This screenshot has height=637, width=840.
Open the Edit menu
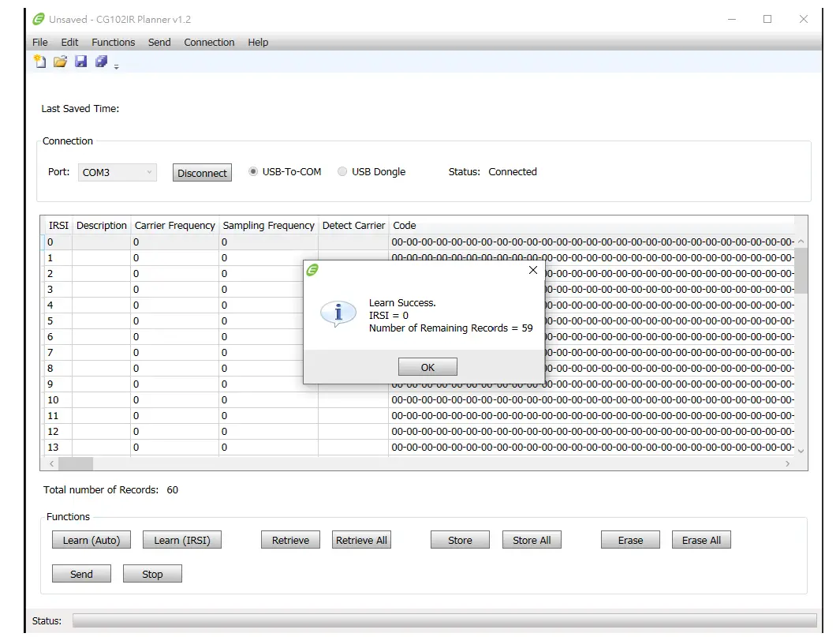click(69, 43)
